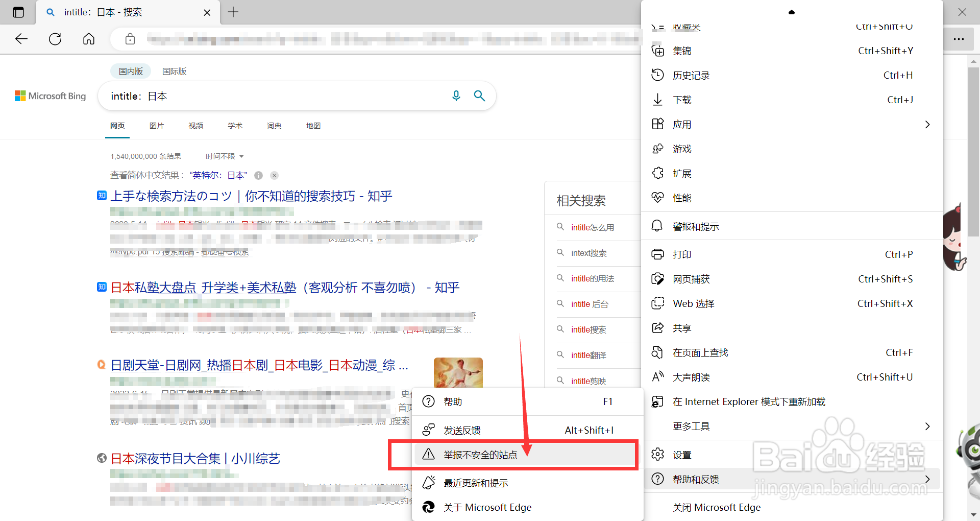
Task: Click related search intitle 后台
Action: click(x=590, y=304)
